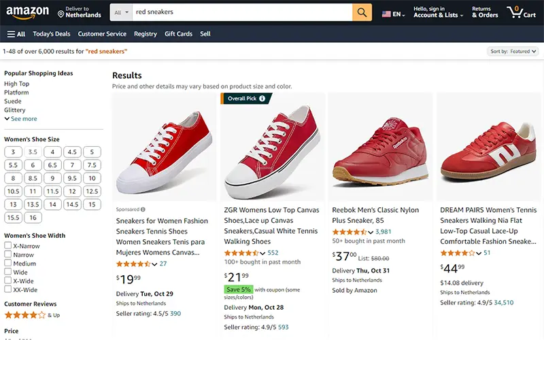This screenshot has width=544, height=392.
Task: Open the Sort by Featured dropdown
Action: coord(513,52)
